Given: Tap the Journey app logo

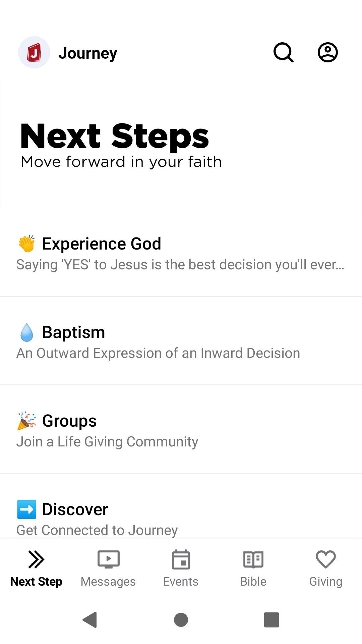Looking at the screenshot, I should pyautogui.click(x=34, y=52).
